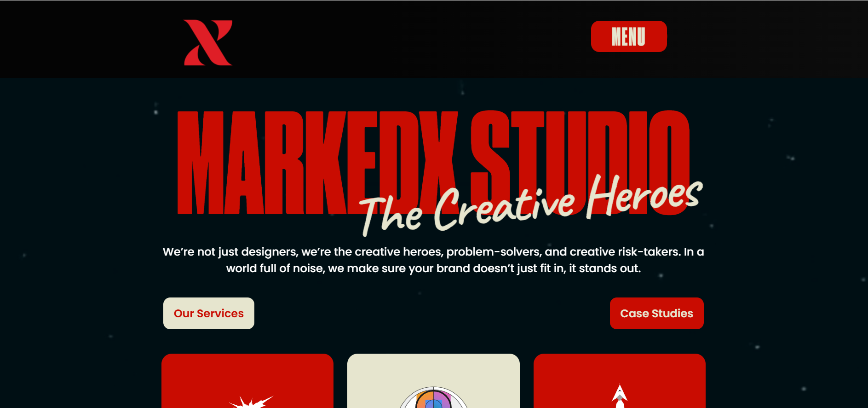
Task: Open the middle cream card
Action: 433,381
